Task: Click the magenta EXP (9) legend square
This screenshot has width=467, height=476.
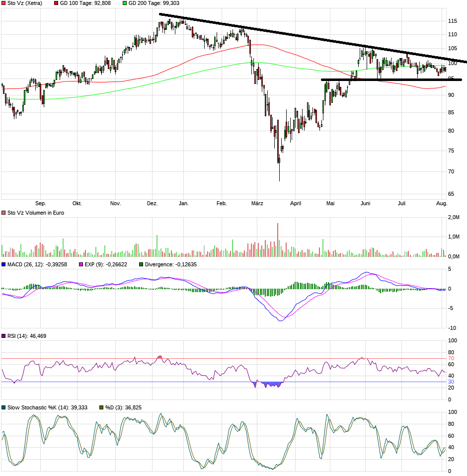Action: [x=82, y=264]
